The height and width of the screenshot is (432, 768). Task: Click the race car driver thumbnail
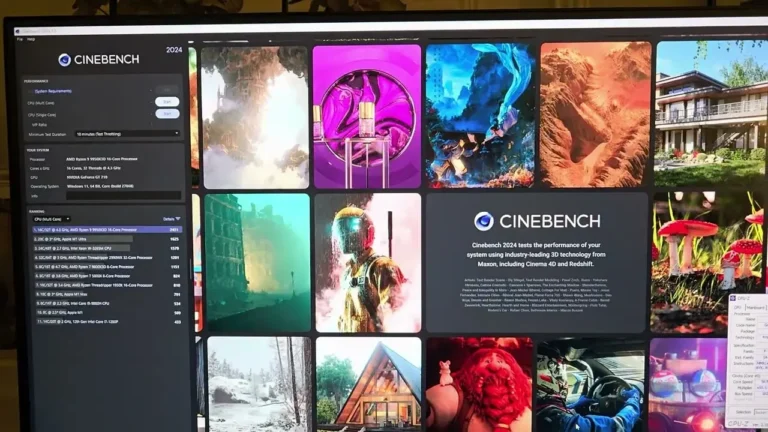[591, 385]
